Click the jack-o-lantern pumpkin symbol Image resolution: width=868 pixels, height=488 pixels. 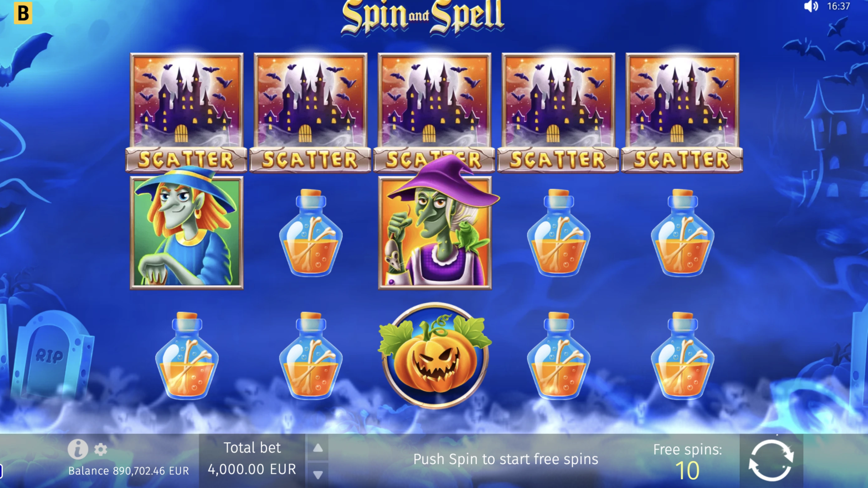(435, 356)
